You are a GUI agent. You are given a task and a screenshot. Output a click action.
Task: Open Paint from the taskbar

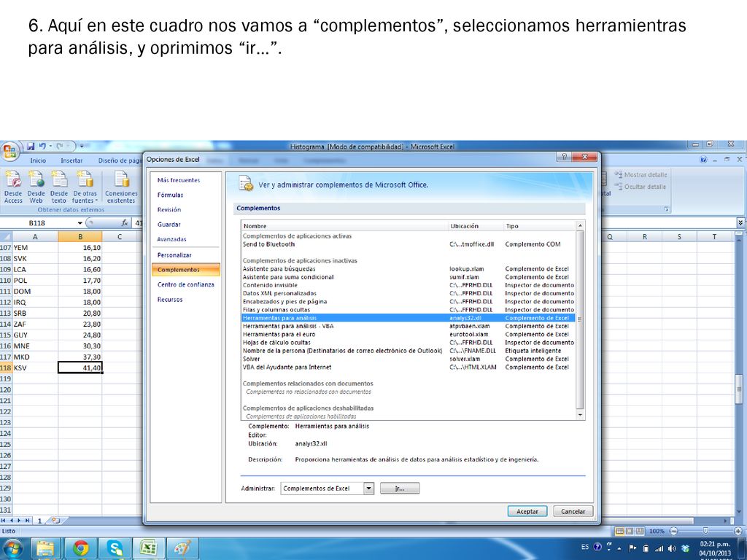pyautogui.click(x=182, y=548)
